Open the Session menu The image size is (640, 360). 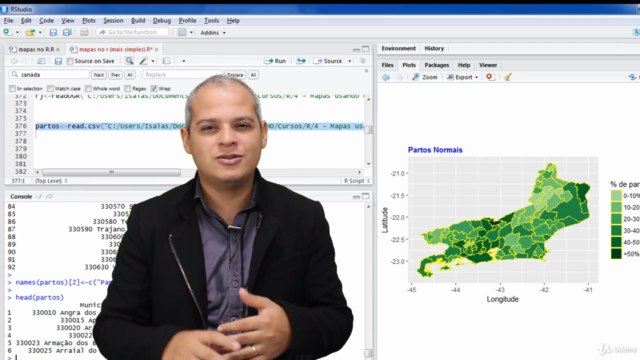pyautogui.click(x=113, y=20)
